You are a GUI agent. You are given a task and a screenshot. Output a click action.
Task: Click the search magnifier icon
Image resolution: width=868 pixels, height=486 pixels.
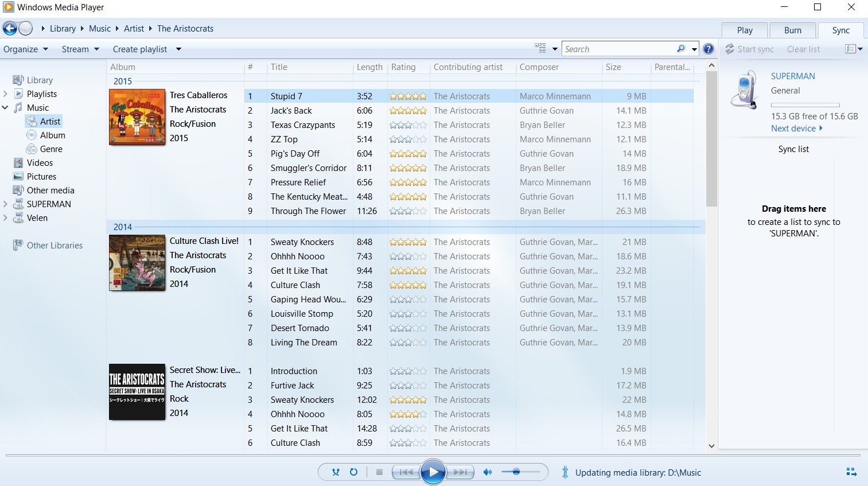(x=681, y=49)
